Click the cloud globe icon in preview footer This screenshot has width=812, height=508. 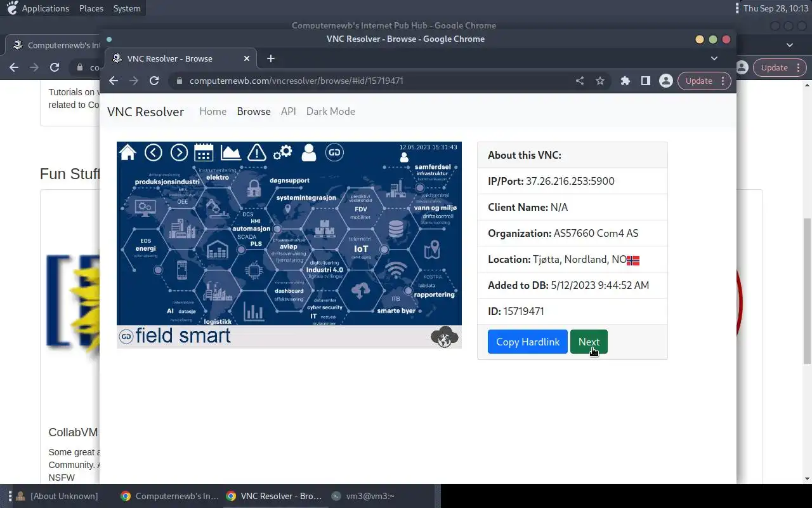[x=445, y=337]
